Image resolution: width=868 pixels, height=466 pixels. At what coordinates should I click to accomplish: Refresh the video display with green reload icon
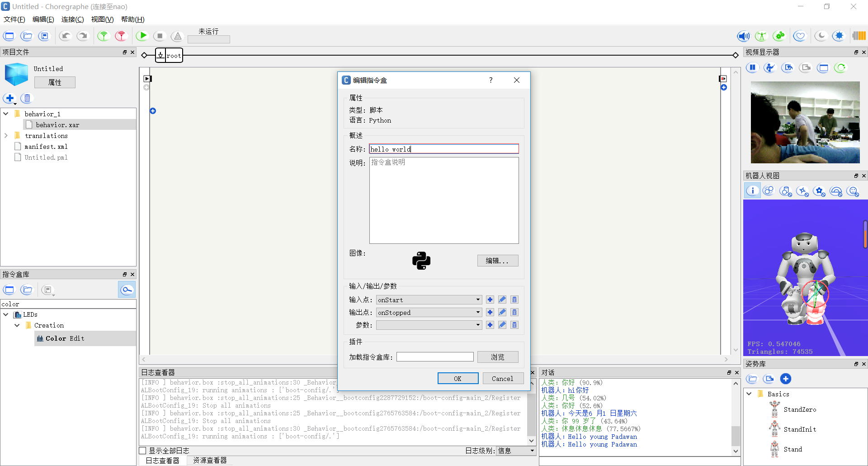point(840,67)
